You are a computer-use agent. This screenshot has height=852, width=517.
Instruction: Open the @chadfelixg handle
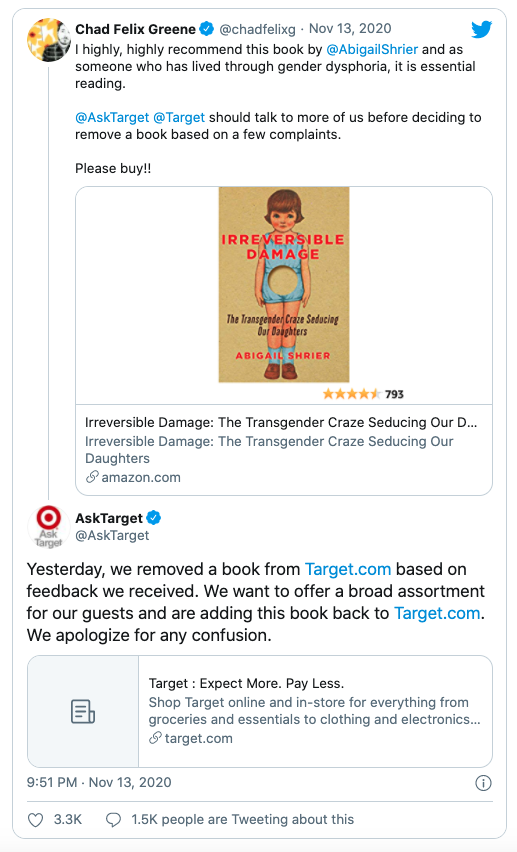tap(257, 29)
